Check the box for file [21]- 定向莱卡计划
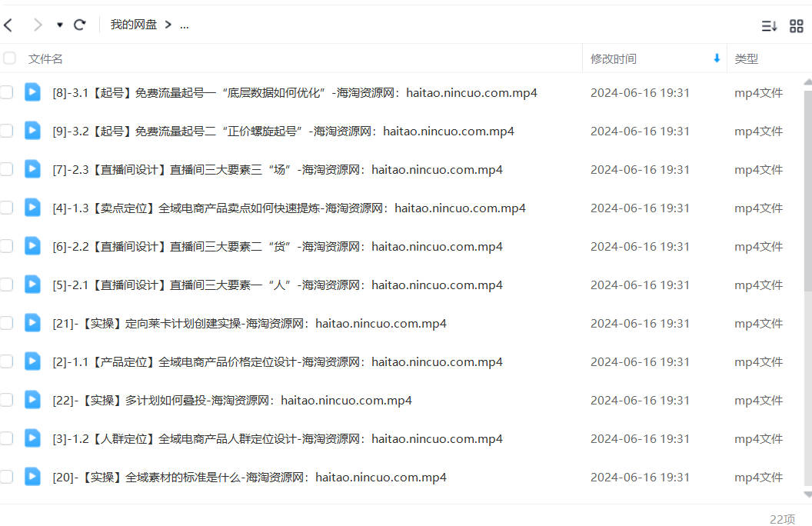Image resolution: width=812 pixels, height=526 pixels. 6,323
